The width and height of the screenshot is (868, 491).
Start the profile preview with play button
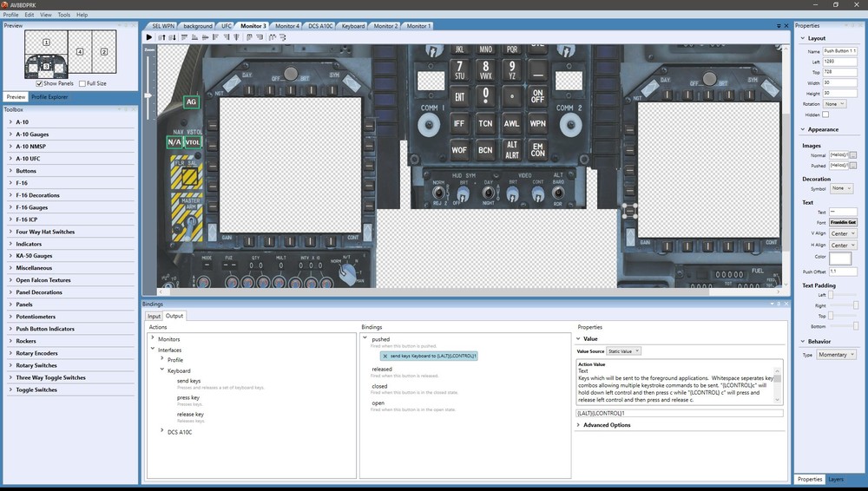pos(149,37)
